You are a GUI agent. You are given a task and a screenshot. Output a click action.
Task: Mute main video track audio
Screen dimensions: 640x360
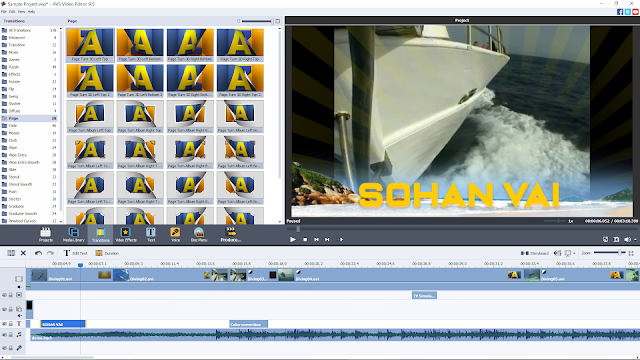tap(19, 287)
